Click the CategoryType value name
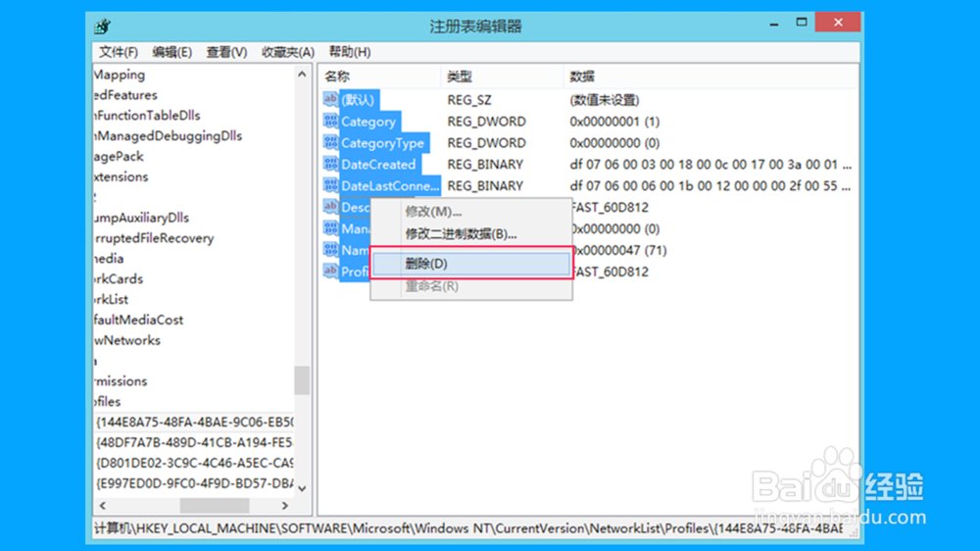Screen dimensions: 980x551 click(x=382, y=143)
